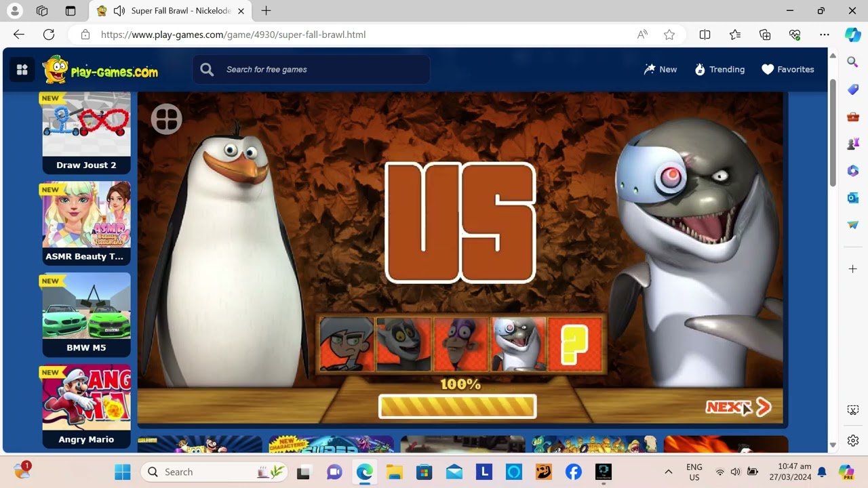The height and width of the screenshot is (488, 868).
Task: Open sidebar screenshot tool icon
Action: [853, 410]
